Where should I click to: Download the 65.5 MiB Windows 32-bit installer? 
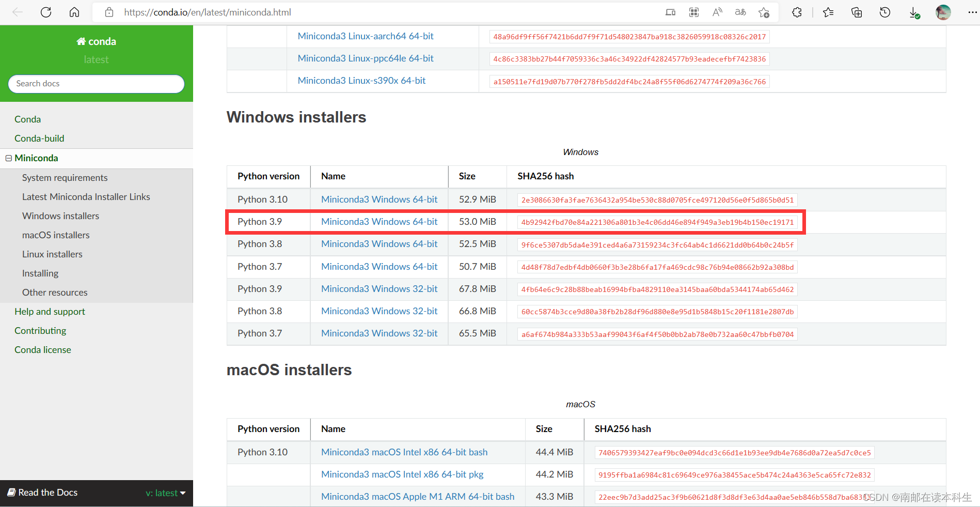[379, 333]
